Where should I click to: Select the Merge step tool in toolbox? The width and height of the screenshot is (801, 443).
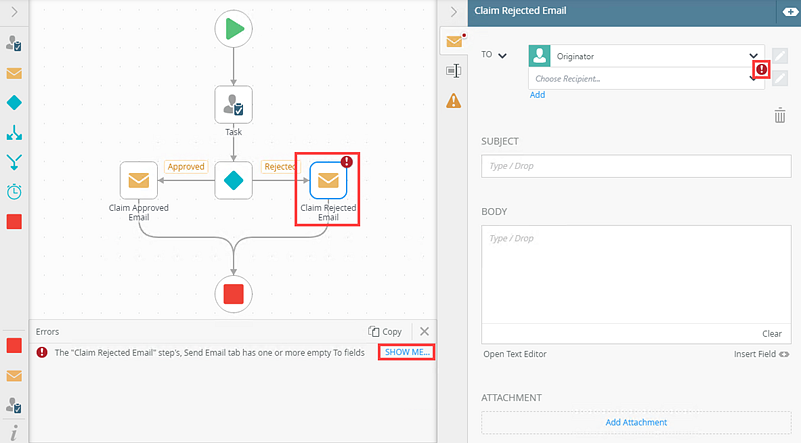(14, 162)
